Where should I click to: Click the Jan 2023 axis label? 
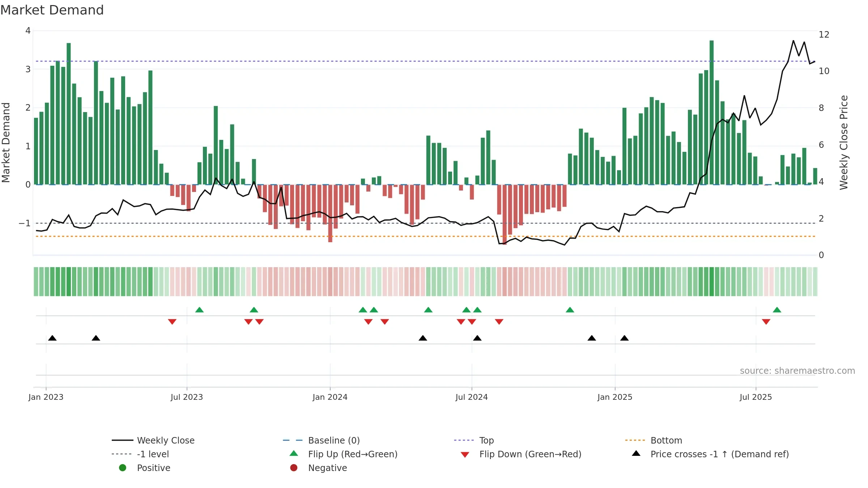(46, 397)
